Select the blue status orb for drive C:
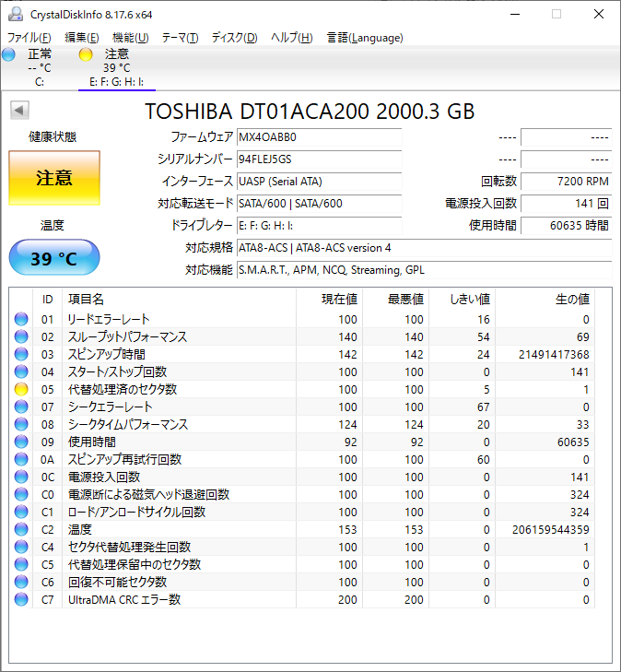621x672 pixels. tap(8, 54)
